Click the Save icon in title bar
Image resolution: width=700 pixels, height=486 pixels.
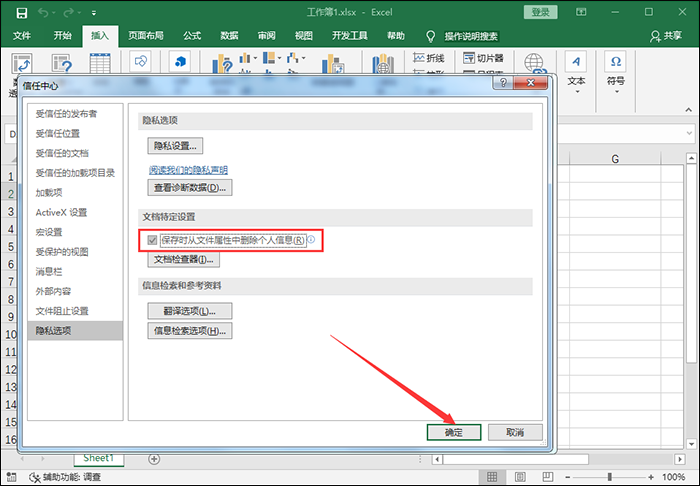click(x=21, y=13)
